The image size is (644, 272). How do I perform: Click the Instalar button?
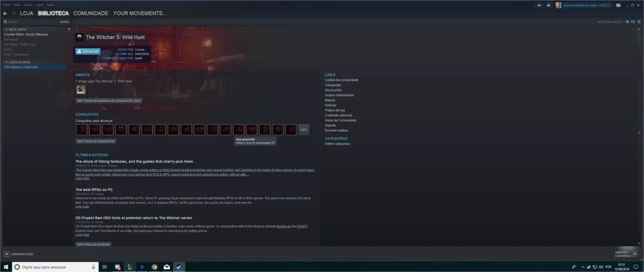87,52
